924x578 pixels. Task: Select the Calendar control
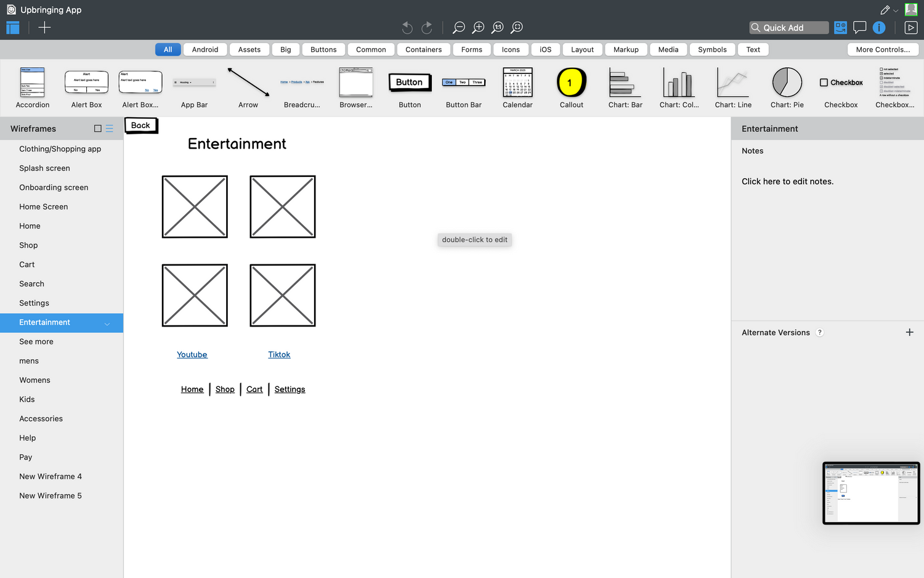(517, 88)
